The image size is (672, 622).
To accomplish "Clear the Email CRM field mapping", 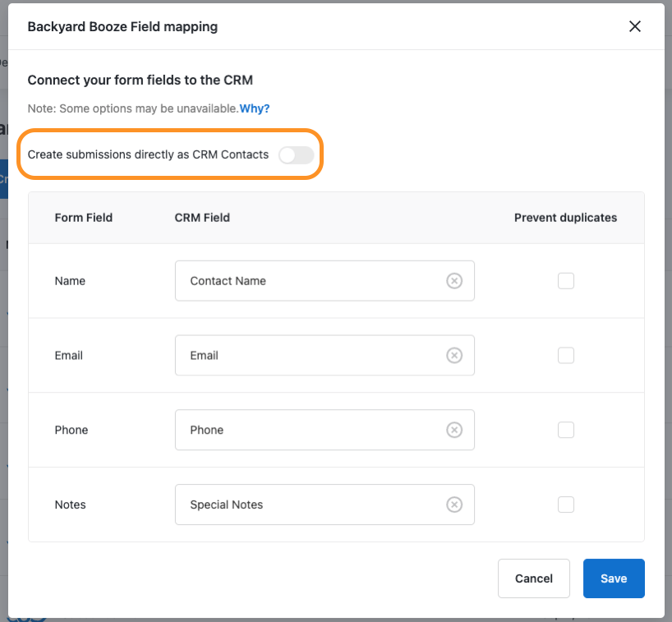I will tap(454, 355).
